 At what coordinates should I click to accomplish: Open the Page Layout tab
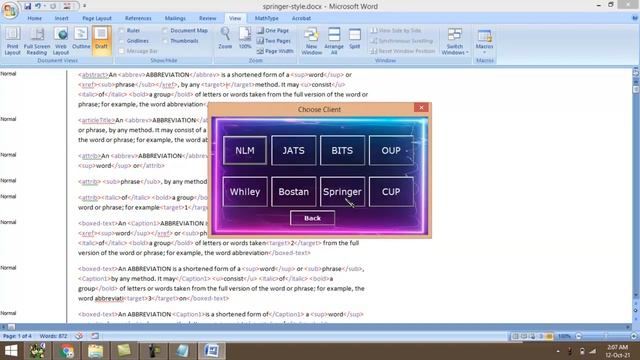97,18
